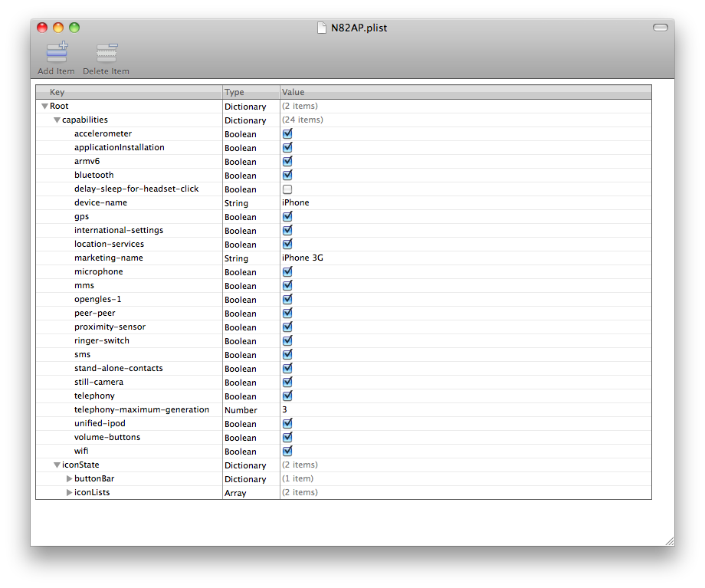Uncheck the applicationInstallation checkbox

click(287, 147)
